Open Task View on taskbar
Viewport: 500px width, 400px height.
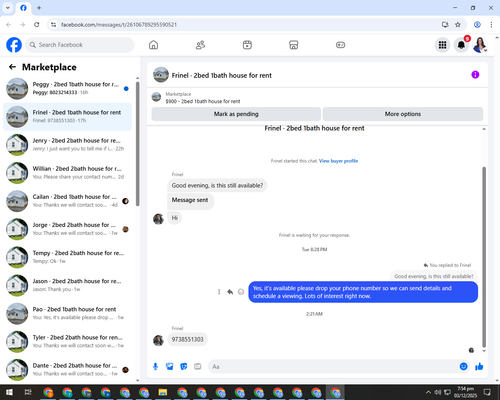[x=28, y=392]
